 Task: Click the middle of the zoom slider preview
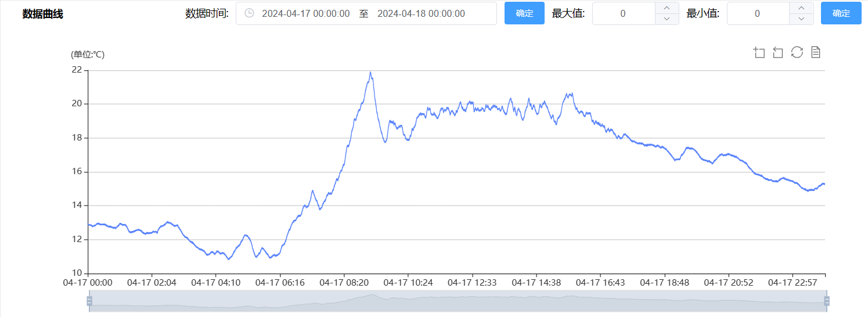coord(458,301)
